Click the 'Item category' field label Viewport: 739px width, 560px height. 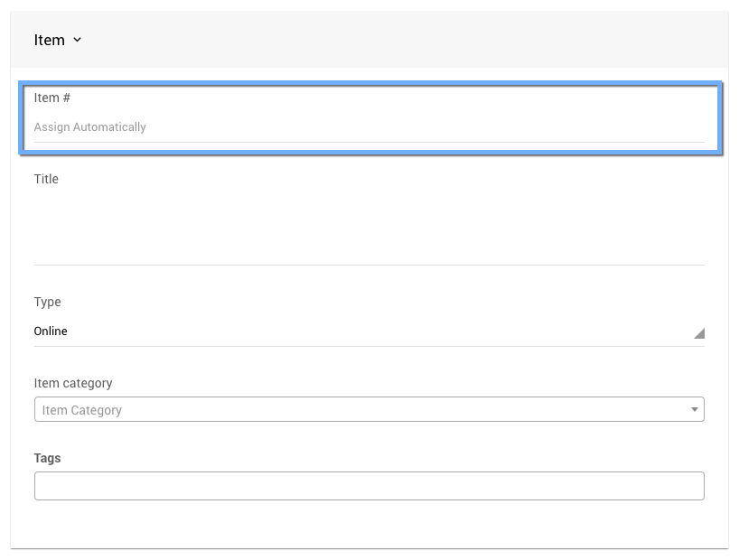coord(73,383)
